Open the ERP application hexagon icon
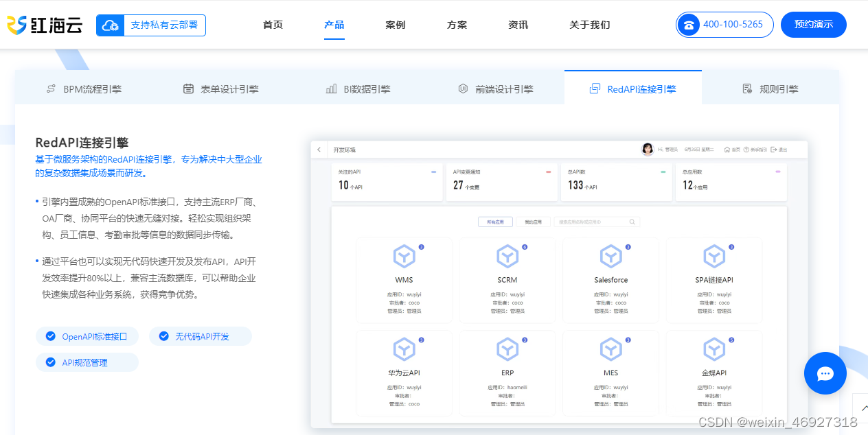868x435 pixels. click(x=507, y=350)
